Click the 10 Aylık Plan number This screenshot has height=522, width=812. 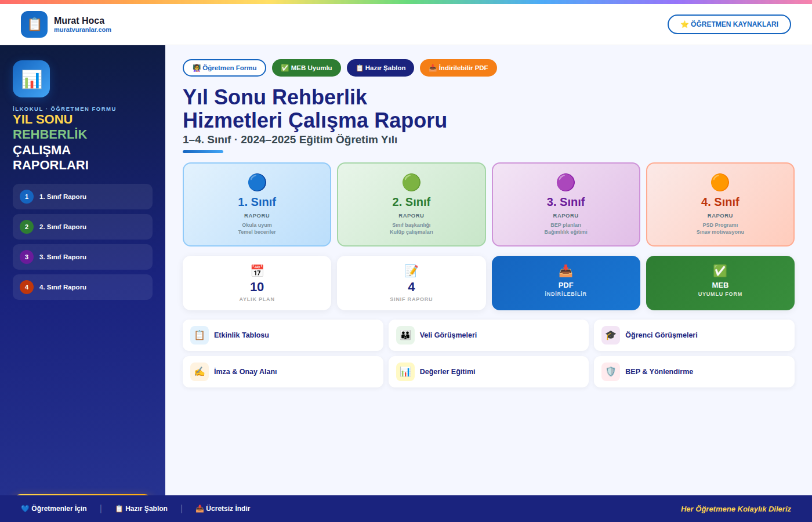coord(257,287)
